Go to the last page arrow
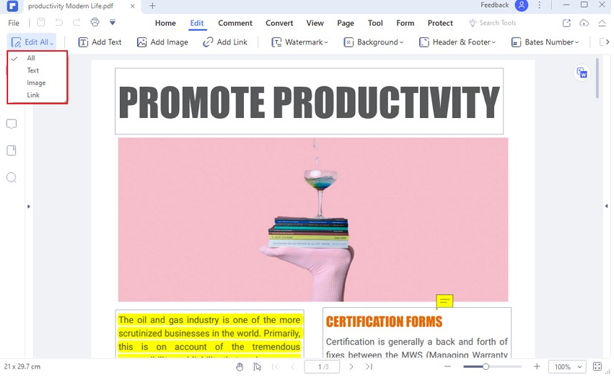614x378 pixels. coord(369,367)
